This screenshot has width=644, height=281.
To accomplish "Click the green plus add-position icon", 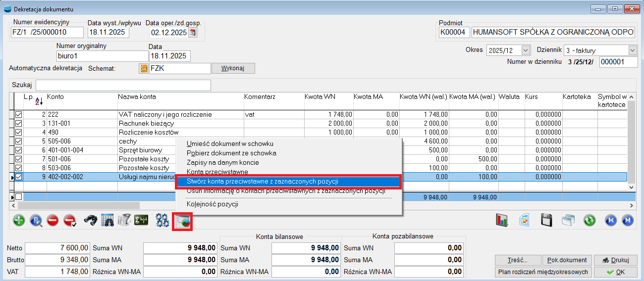I will [x=19, y=221].
